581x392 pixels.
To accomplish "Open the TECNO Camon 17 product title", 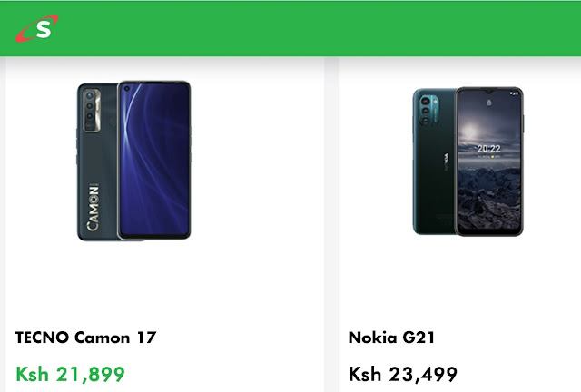I will tap(85, 338).
